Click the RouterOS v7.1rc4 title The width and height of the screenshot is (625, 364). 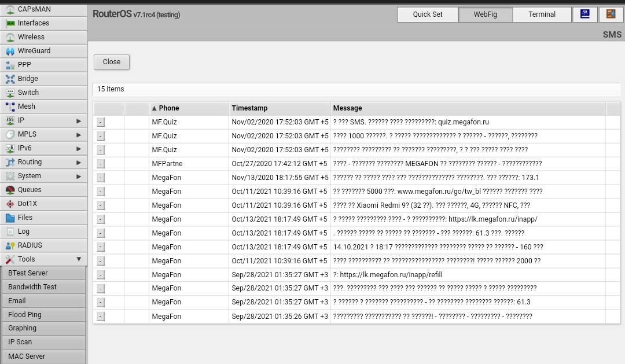[137, 14]
